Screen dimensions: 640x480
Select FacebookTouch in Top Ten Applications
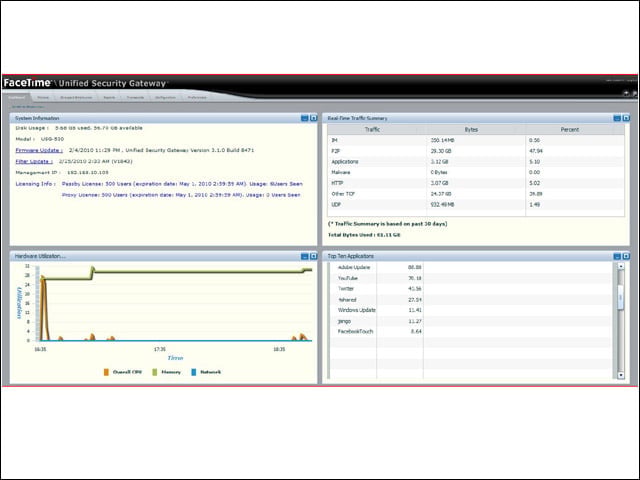coord(356,331)
